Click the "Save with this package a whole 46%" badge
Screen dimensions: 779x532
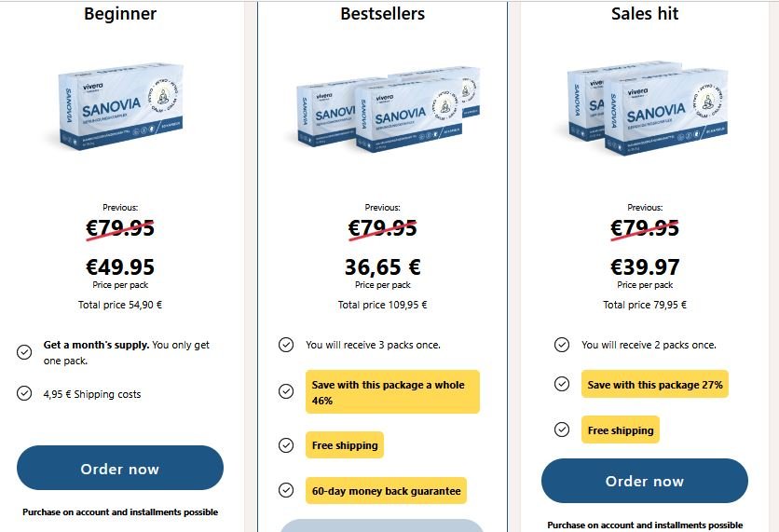(392, 391)
